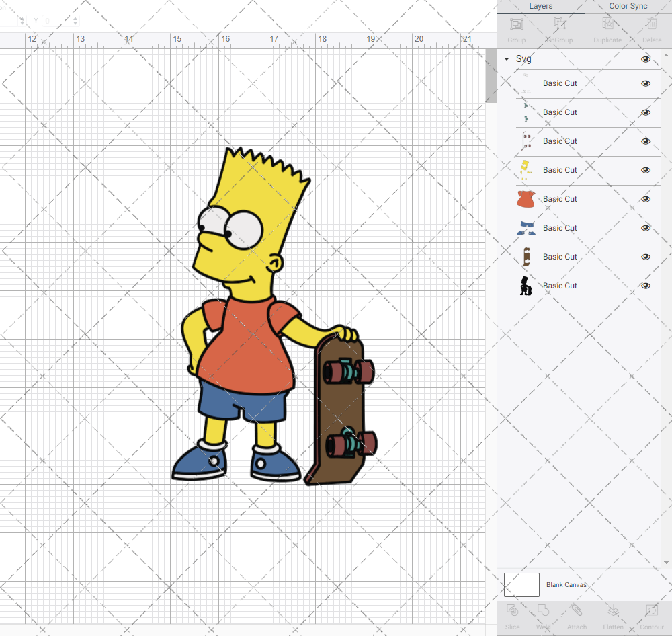Click the Y position input field
This screenshot has width=672, height=636.
click(56, 21)
